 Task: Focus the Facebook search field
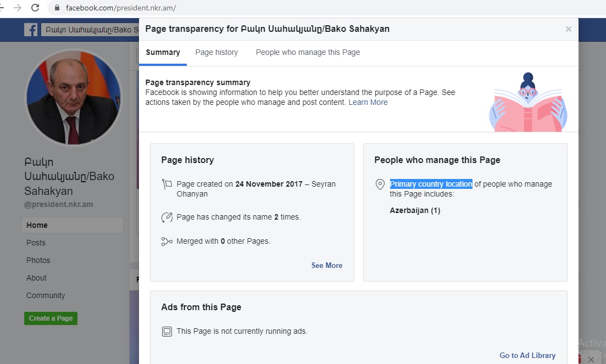click(x=90, y=30)
